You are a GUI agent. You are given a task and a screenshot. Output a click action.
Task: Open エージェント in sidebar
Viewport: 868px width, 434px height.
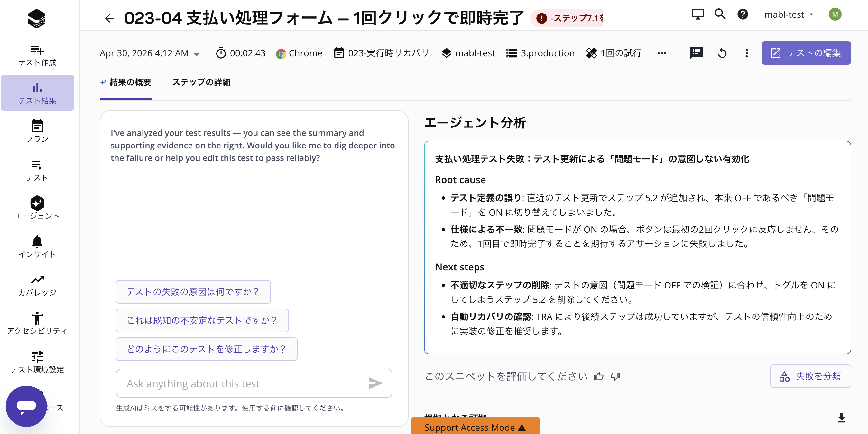pos(37,208)
